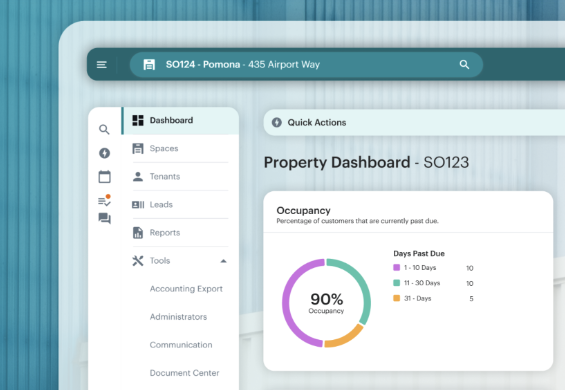Click the green 11 - 30 Days swatch
565x390 pixels.
[397, 283]
